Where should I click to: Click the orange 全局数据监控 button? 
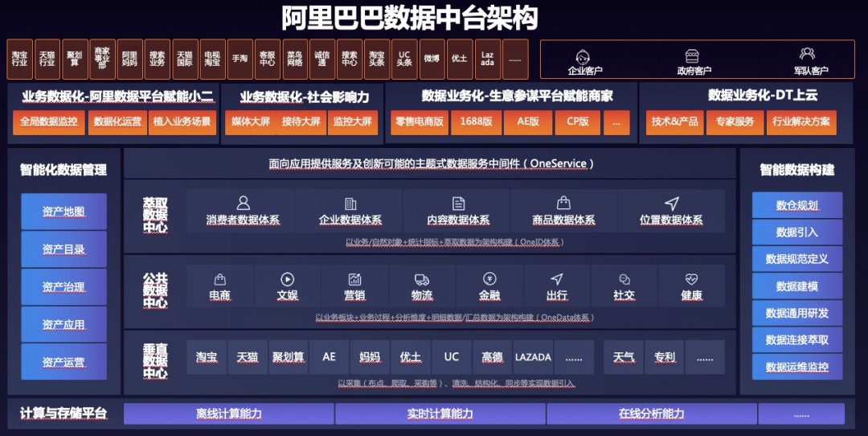(x=49, y=122)
